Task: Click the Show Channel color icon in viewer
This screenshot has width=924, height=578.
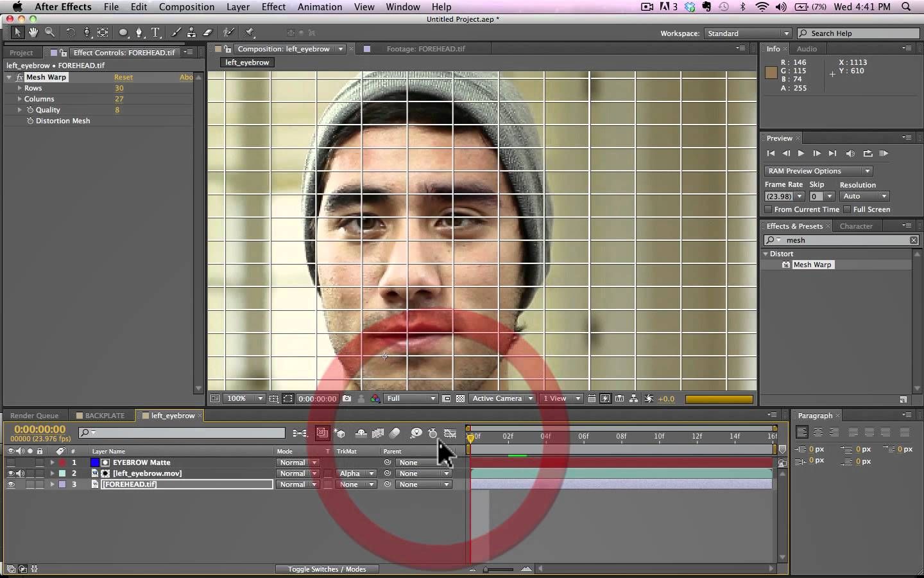Action: pyautogui.click(x=375, y=399)
